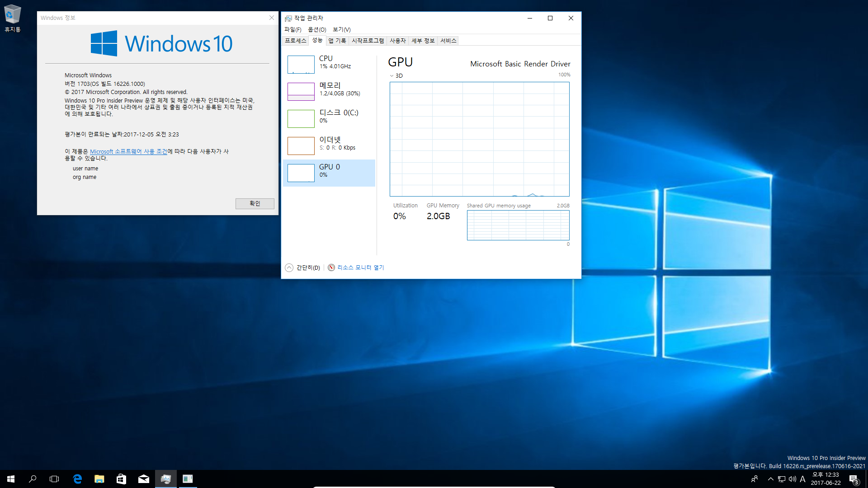Image resolution: width=868 pixels, height=488 pixels.
Task: Click the Microsoft Basic Render Driver label
Action: (x=520, y=64)
